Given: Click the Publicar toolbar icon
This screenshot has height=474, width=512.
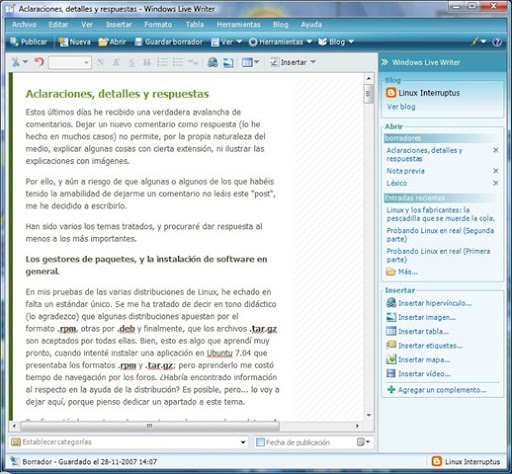Looking at the screenshot, I should click(x=14, y=42).
